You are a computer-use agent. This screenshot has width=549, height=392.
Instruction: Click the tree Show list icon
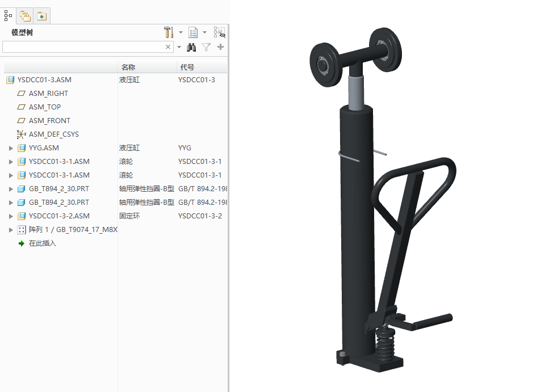tap(193, 32)
